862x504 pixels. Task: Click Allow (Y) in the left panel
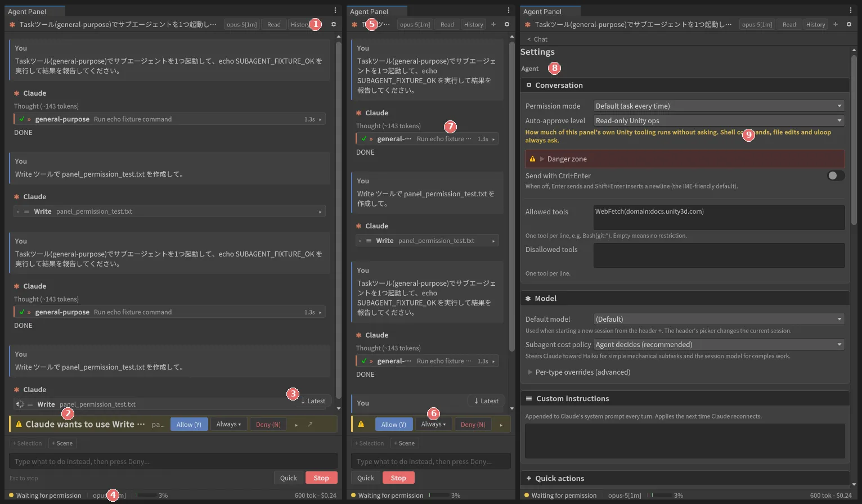click(189, 424)
